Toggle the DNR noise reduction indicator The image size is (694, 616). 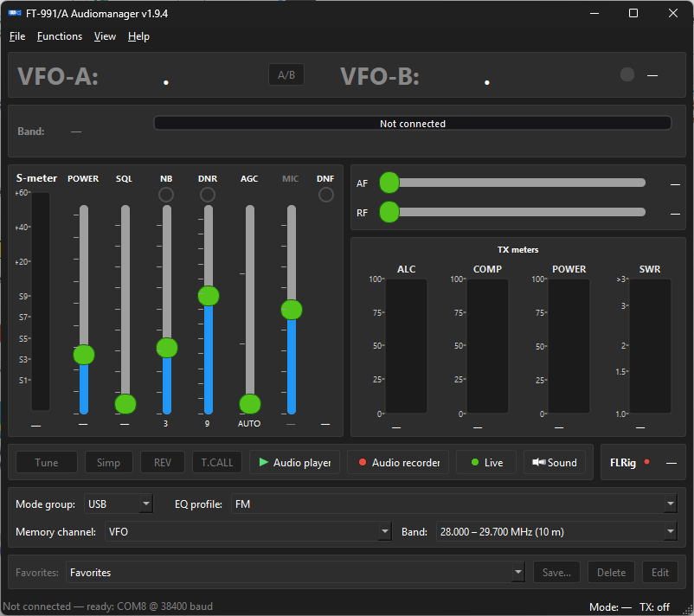pos(208,195)
